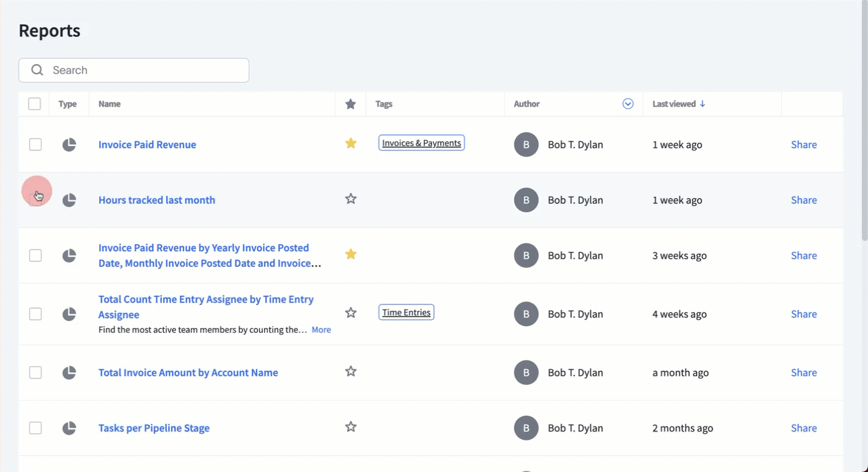Share the Total Invoice Amount report

pyautogui.click(x=803, y=373)
